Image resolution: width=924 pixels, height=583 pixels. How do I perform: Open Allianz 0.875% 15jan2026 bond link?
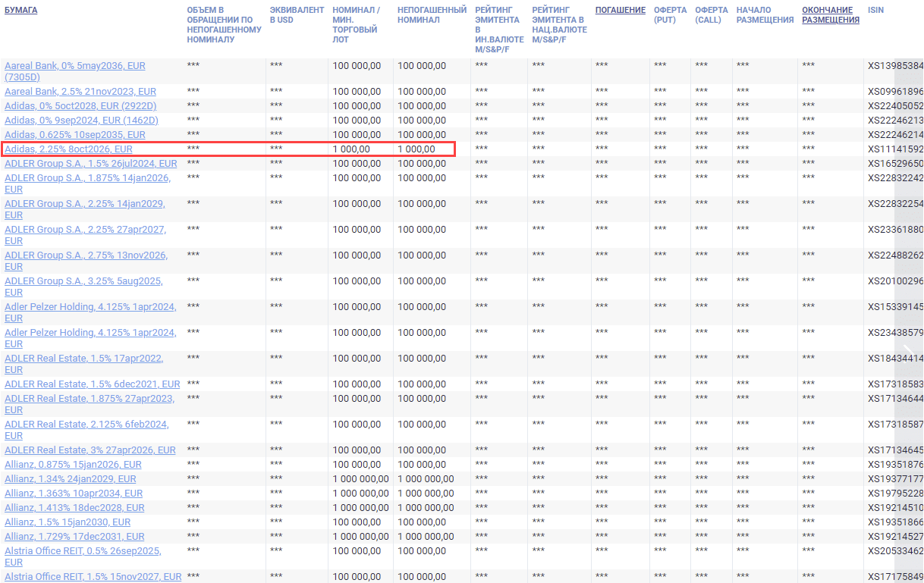73,465
